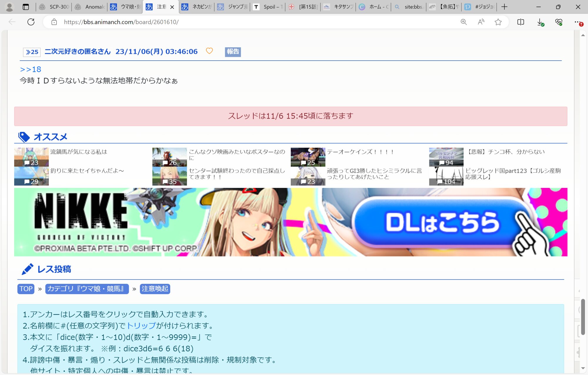The height and width of the screenshot is (375, 588).
Task: Click the thumbnail with 104 comments
Action: click(x=446, y=176)
